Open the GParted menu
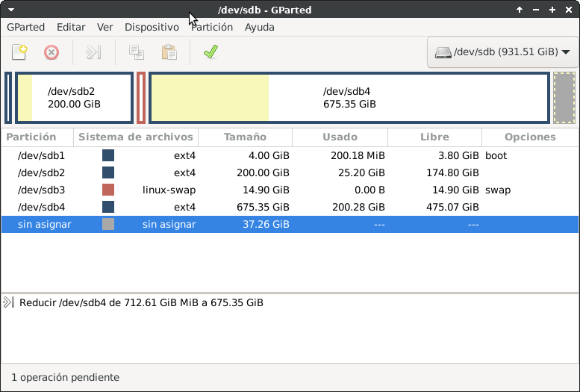This screenshot has height=392, width=580. pyautogui.click(x=25, y=27)
